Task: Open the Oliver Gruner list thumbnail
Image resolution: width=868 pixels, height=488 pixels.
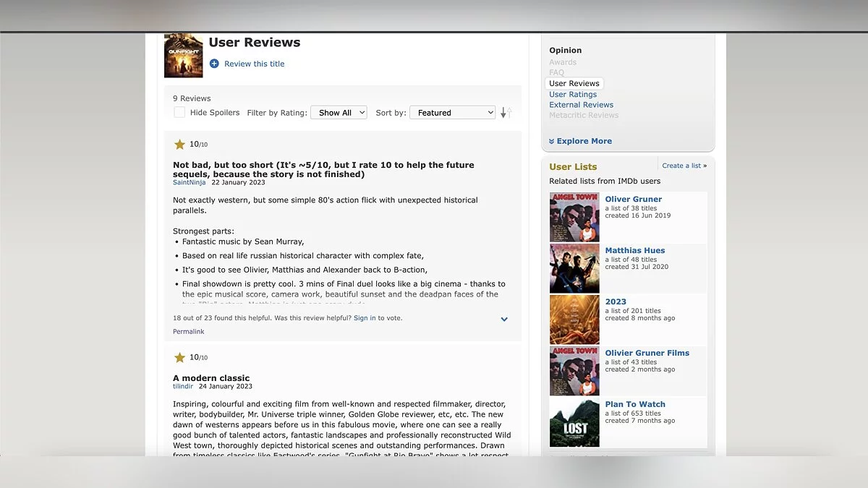Action: (x=574, y=217)
